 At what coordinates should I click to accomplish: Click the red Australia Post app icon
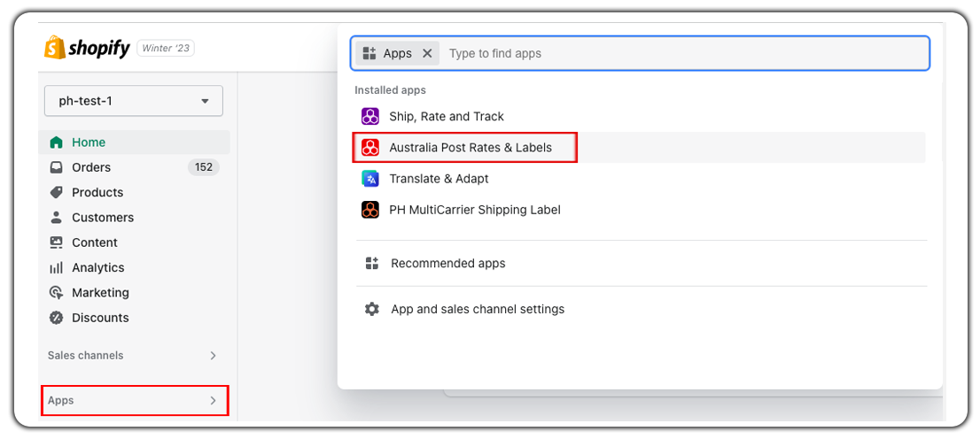[x=370, y=148]
